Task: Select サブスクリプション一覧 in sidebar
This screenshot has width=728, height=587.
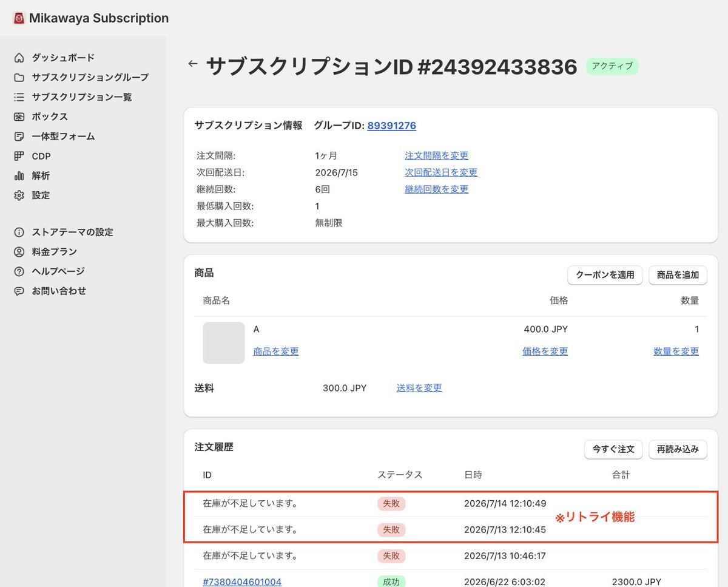Action: click(82, 97)
